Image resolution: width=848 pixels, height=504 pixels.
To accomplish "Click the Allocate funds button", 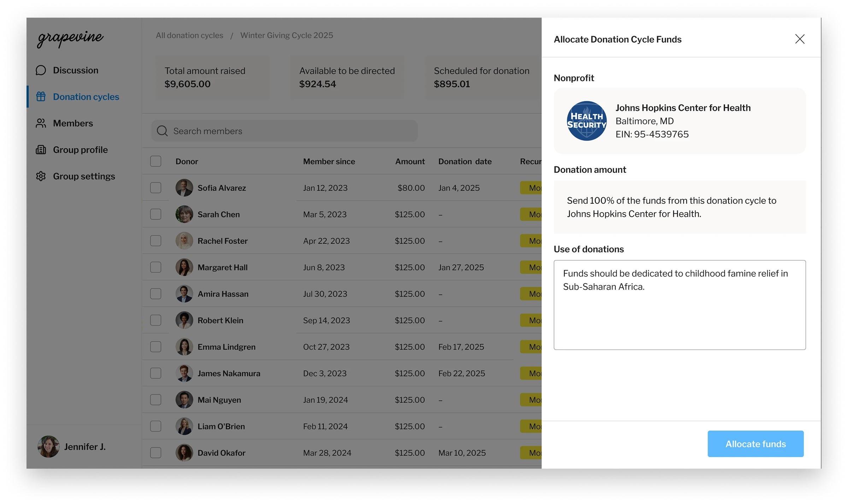I will 755,444.
